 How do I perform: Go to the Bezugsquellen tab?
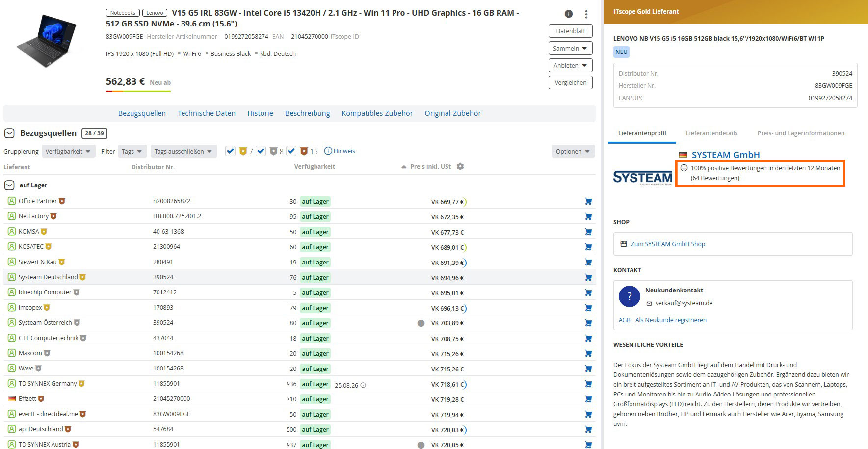(142, 113)
